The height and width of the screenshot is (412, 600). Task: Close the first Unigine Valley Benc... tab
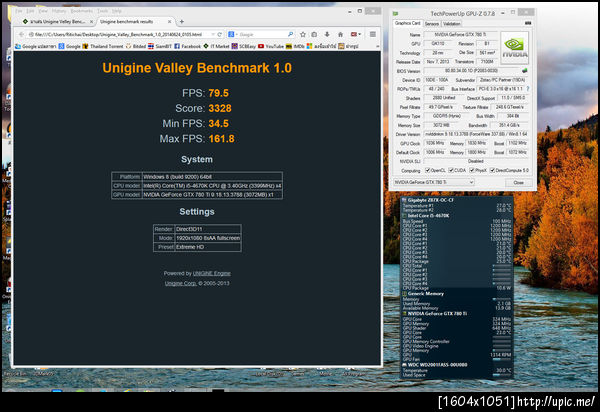click(x=91, y=22)
